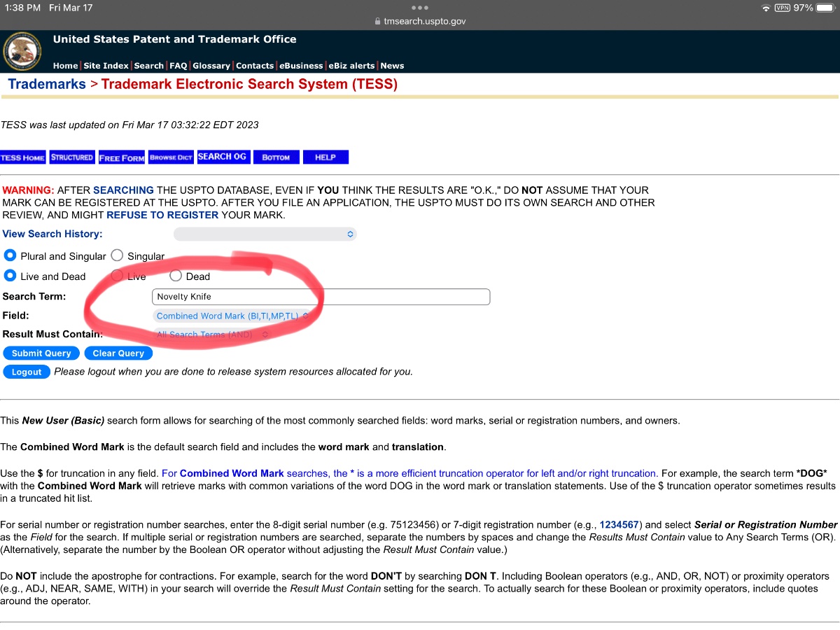840x630 pixels.
Task: Click the red WARNING text
Action: 28,190
